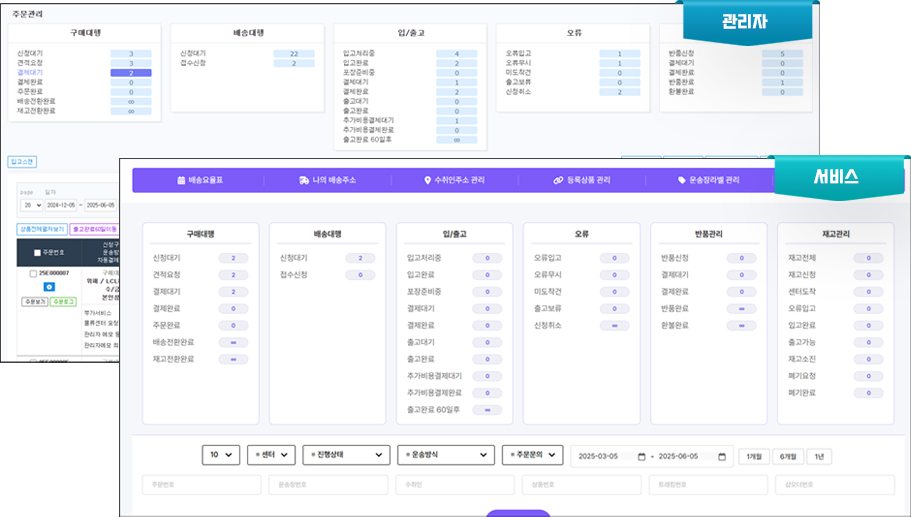911x517 pixels.
Task: Click admin 배송대행 신청대기 count 22
Action: 294,53
